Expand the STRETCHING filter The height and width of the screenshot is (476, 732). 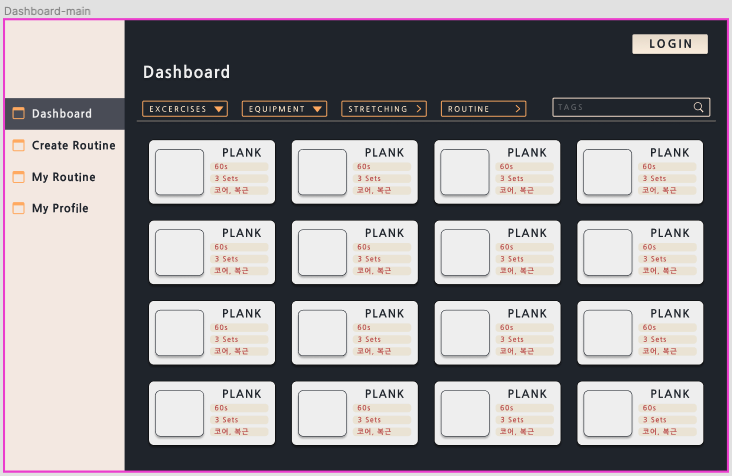(384, 109)
